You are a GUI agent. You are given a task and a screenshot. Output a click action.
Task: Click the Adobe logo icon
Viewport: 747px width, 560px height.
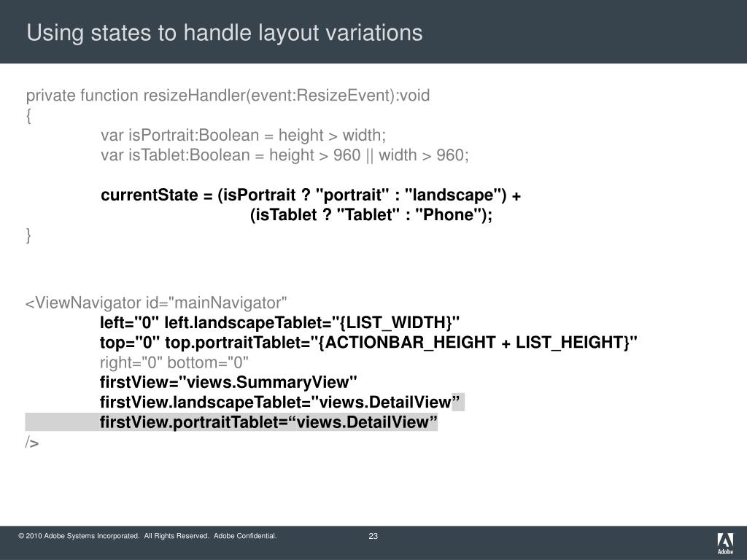click(x=725, y=544)
